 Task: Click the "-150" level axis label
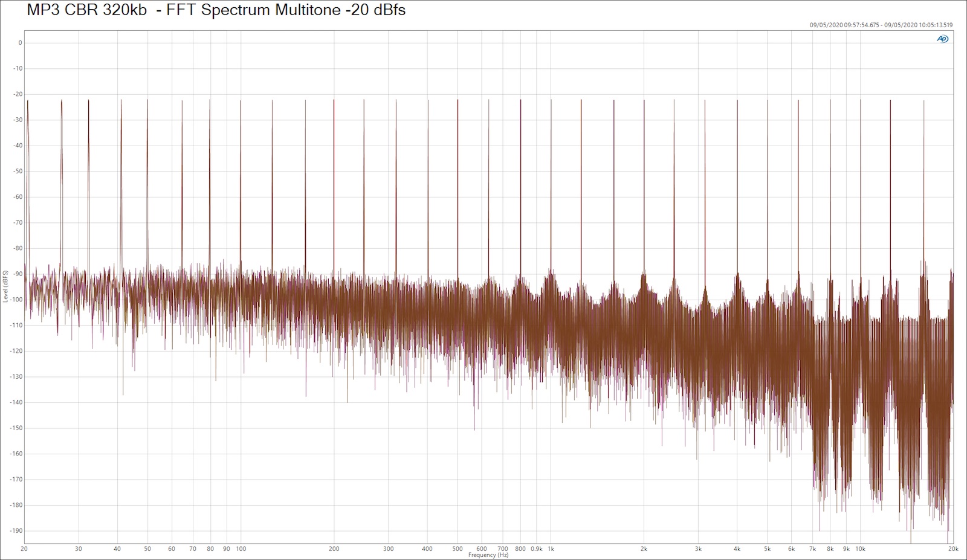[16, 428]
